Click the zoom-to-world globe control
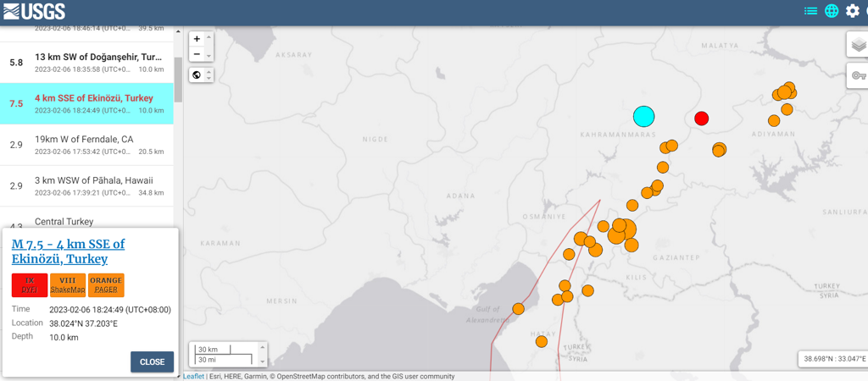Viewport: 868px width, 381px height. click(x=197, y=75)
